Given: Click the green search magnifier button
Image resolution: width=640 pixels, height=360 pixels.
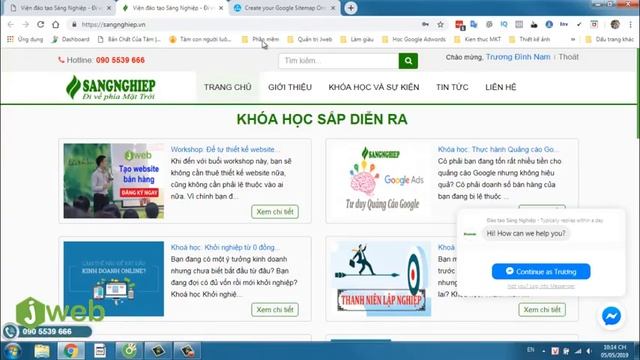Looking at the screenshot, I should [x=408, y=61].
